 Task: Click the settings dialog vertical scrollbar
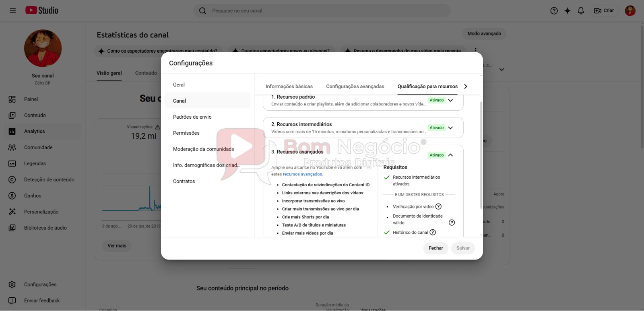coord(481,155)
